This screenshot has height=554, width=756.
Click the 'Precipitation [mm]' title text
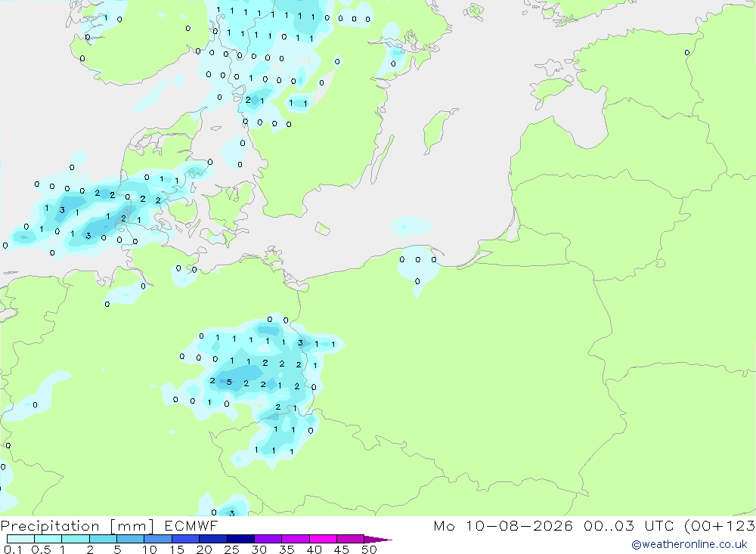[77, 525]
